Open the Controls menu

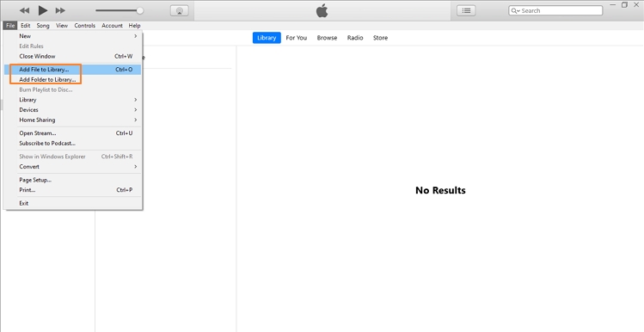coord(84,26)
